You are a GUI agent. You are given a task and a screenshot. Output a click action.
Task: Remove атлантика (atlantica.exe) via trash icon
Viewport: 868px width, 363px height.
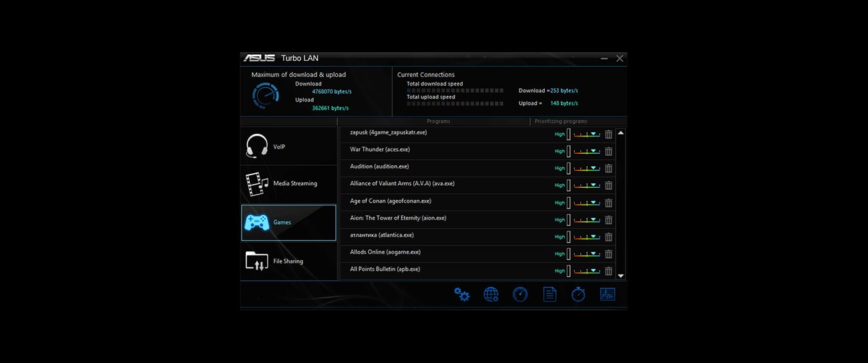point(608,237)
